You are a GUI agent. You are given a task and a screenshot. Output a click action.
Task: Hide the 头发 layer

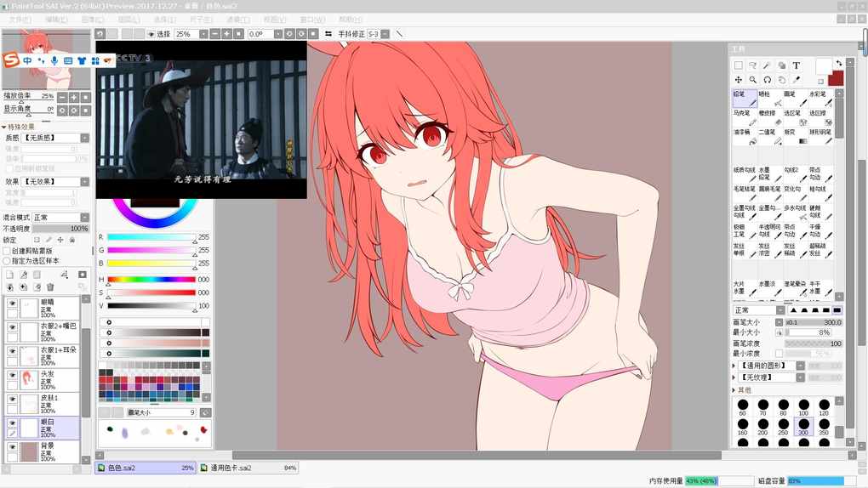[x=12, y=375]
